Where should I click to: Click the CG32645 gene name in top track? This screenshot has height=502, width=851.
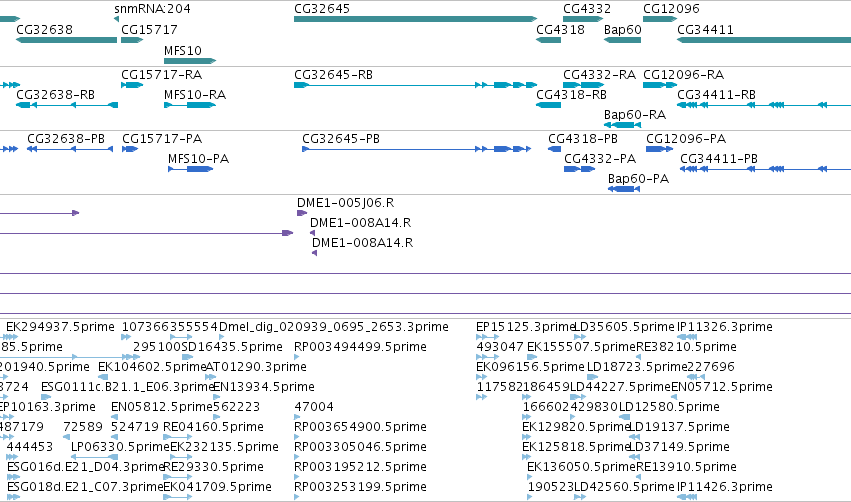coord(322,9)
